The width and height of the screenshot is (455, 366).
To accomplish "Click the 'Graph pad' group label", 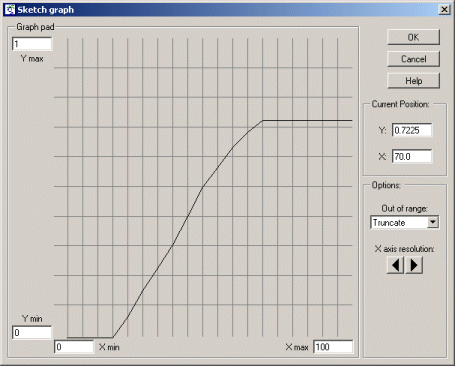I will [35, 27].
